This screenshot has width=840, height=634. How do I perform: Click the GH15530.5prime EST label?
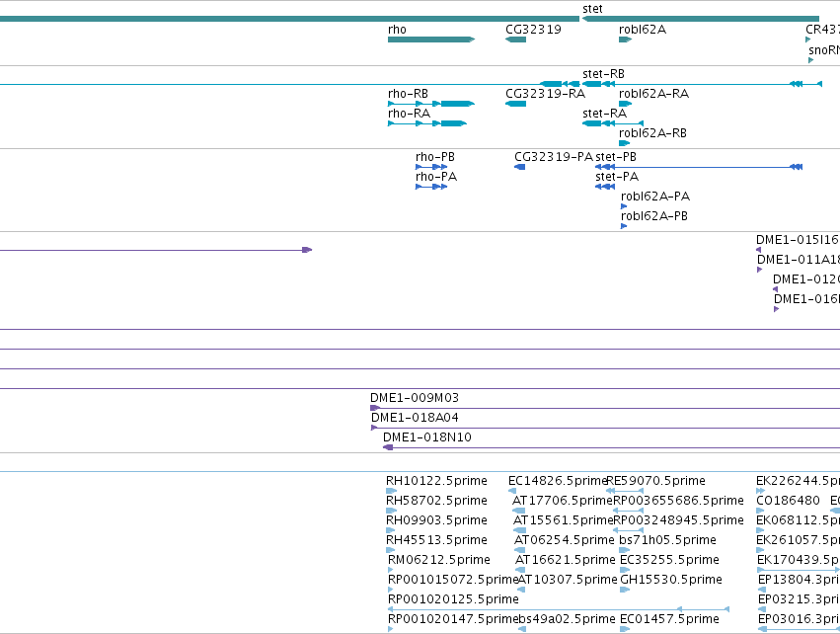tap(671, 581)
